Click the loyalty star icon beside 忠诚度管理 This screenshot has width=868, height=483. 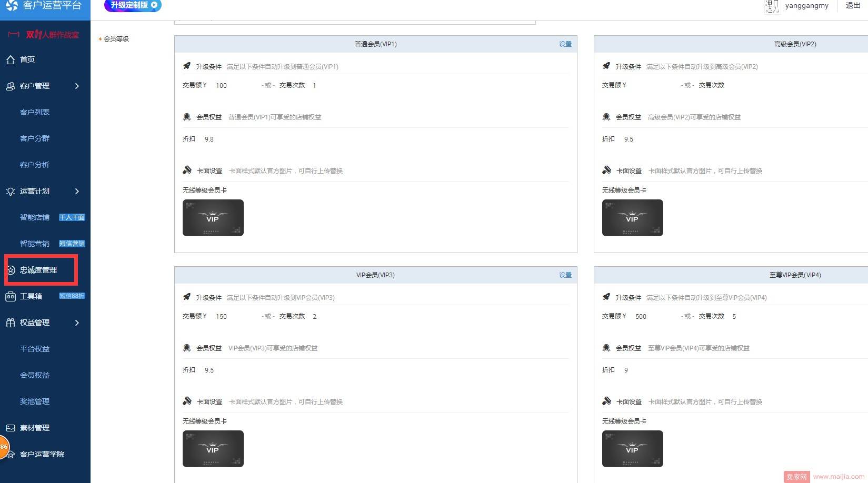point(11,270)
